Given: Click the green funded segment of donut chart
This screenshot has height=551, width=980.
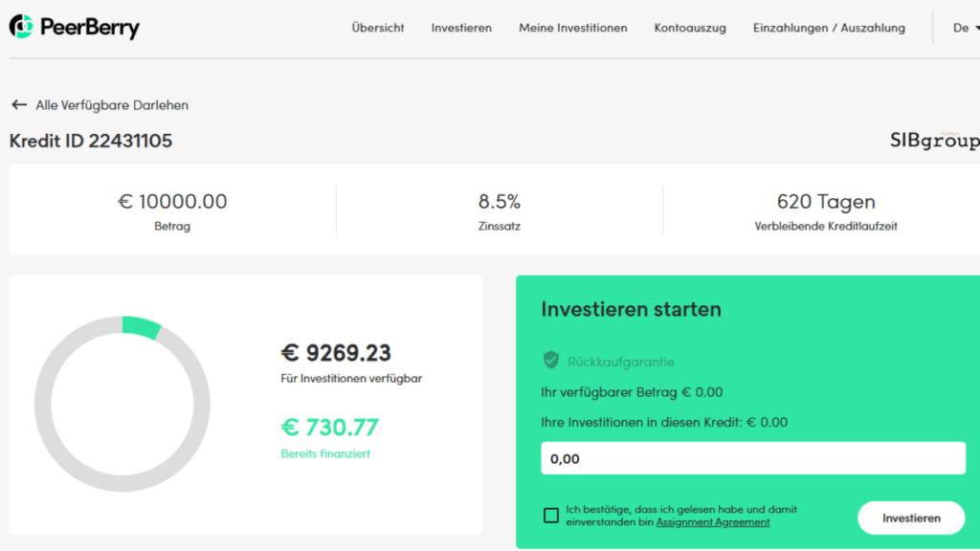Looking at the screenshot, I should (x=142, y=326).
